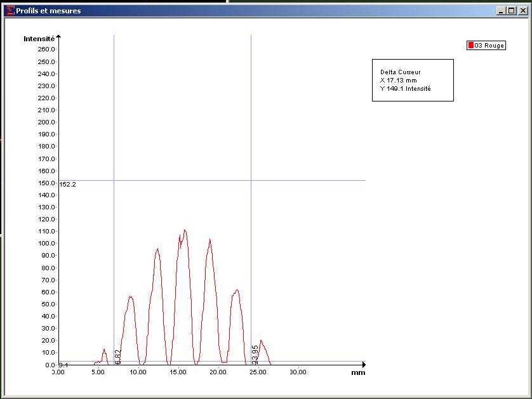Click the mm axis unit label
The height and width of the screenshot is (399, 532).
click(358, 372)
